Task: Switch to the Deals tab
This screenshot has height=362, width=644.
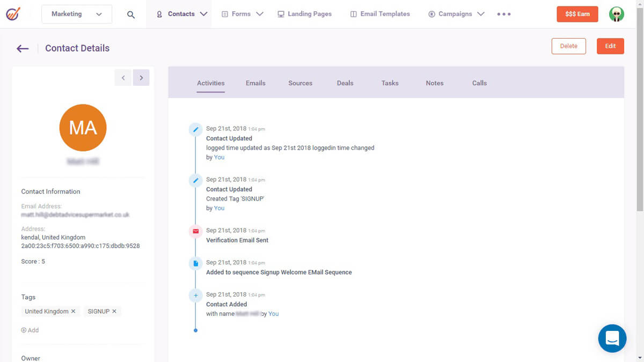Action: pyautogui.click(x=345, y=83)
